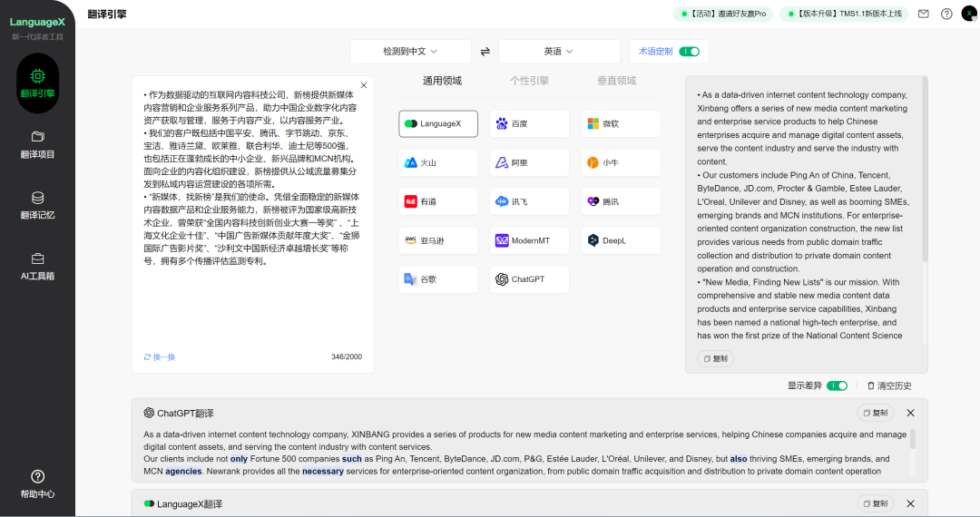Open 翻译项目 in the sidebar

(x=37, y=144)
